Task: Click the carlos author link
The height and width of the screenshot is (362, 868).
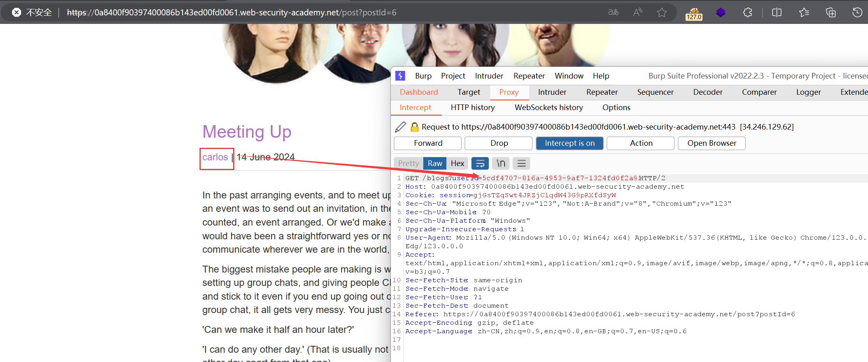Action: click(x=215, y=157)
